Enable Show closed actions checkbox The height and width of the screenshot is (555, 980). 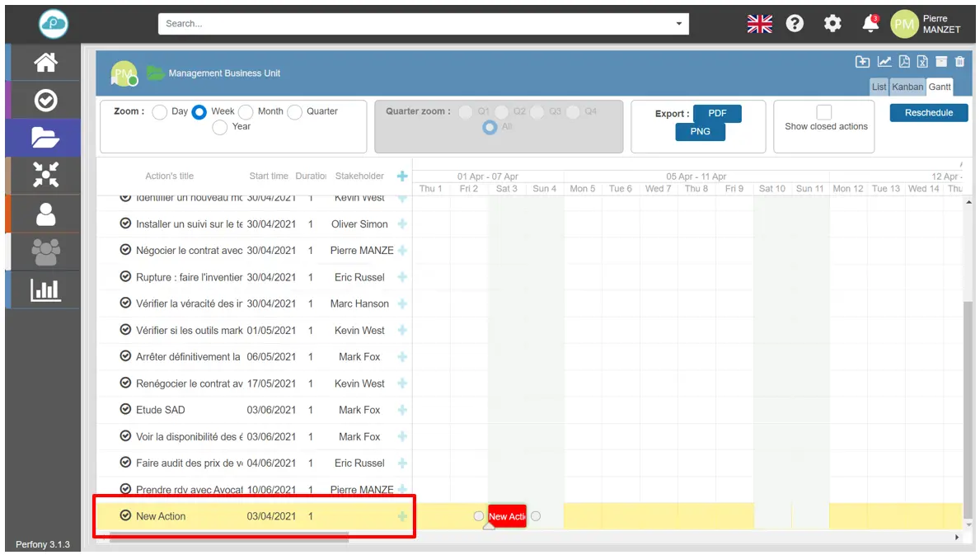(x=823, y=112)
